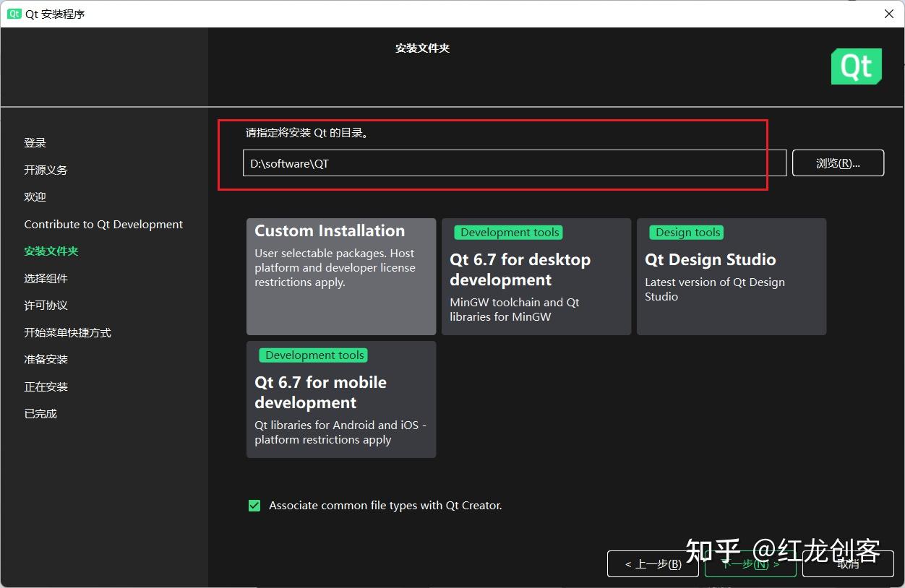Select the Custom Installation card
The image size is (905, 588).
tap(340, 277)
